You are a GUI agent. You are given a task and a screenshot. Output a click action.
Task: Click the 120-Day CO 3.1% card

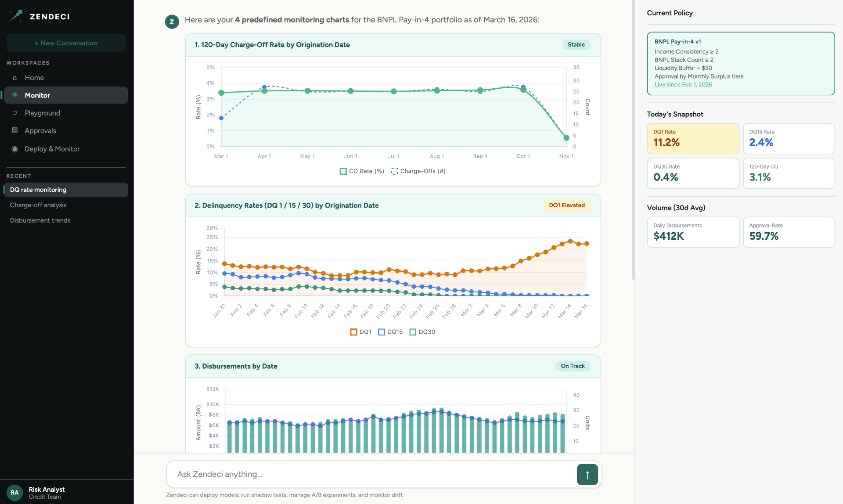(x=789, y=173)
